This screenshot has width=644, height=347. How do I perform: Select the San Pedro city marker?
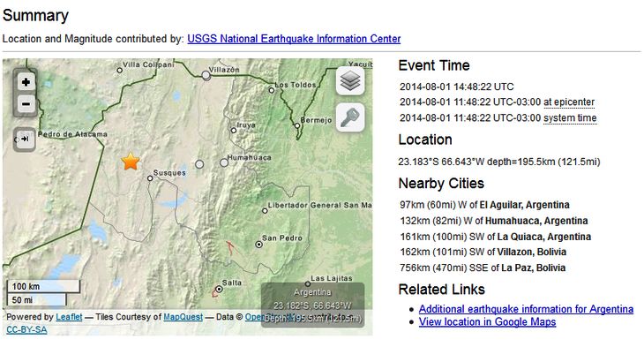[258, 245]
